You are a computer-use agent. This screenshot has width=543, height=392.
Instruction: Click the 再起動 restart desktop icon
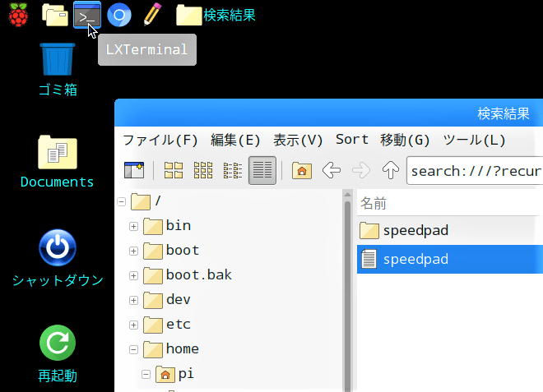(x=58, y=354)
